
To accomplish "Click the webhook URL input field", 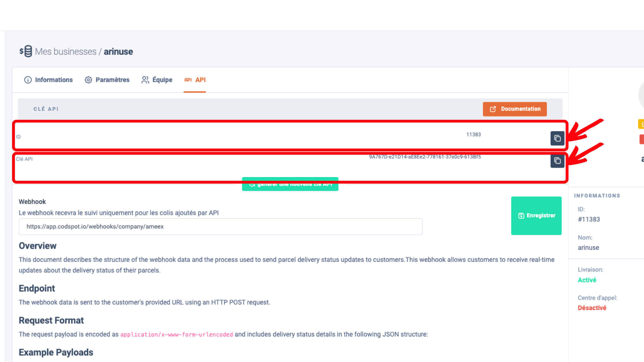I will (x=220, y=226).
